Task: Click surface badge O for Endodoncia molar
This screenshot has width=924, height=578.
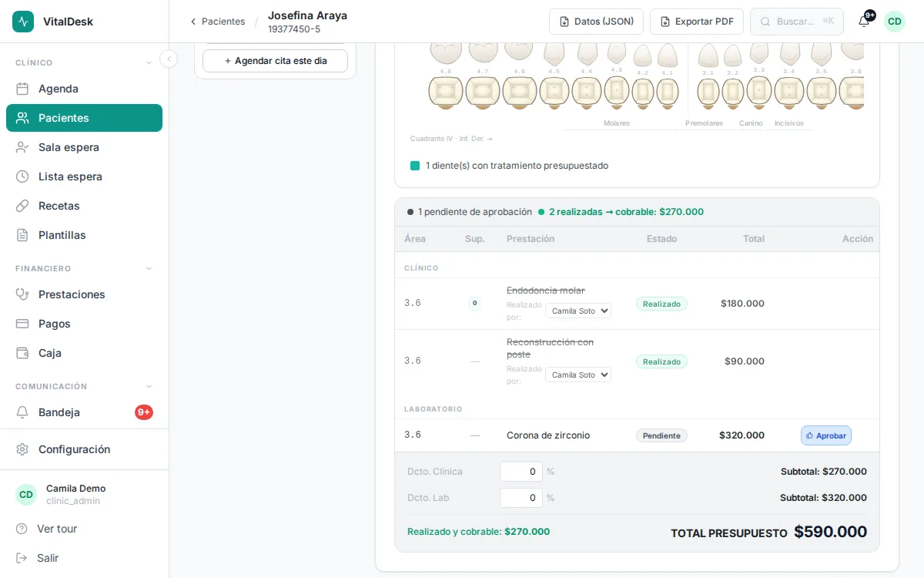Action: pos(474,303)
